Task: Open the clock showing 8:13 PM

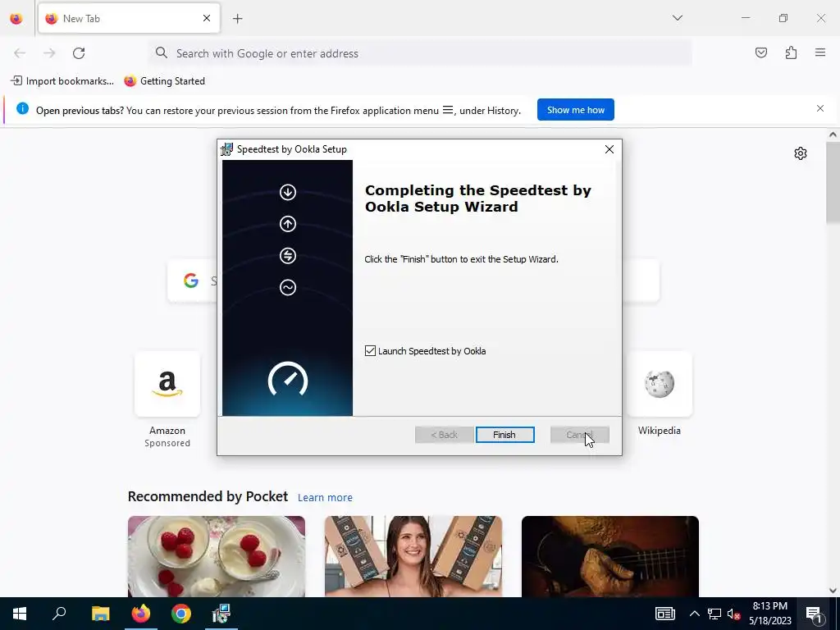Action: coord(769,614)
